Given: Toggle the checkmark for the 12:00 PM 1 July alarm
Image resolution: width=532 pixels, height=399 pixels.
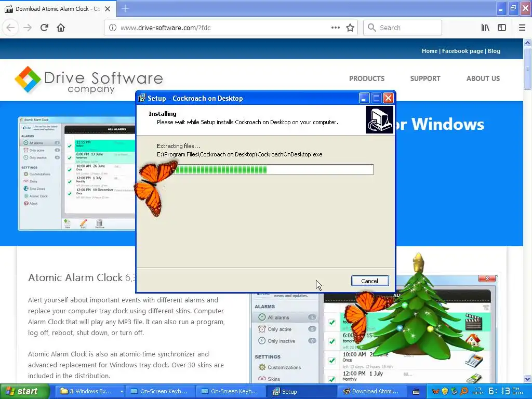Looking at the screenshot, I should (x=332, y=379).
